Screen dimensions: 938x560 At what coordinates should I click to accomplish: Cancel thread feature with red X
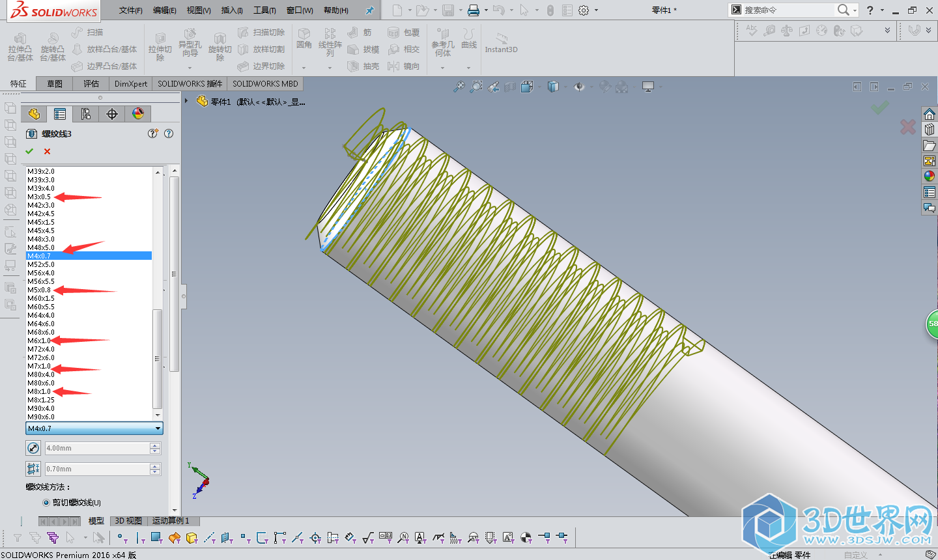[x=47, y=151]
